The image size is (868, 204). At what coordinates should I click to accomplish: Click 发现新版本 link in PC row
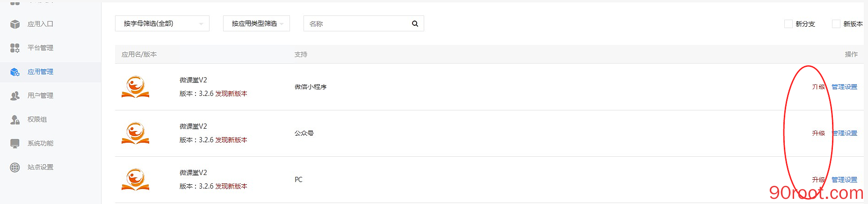point(231,186)
